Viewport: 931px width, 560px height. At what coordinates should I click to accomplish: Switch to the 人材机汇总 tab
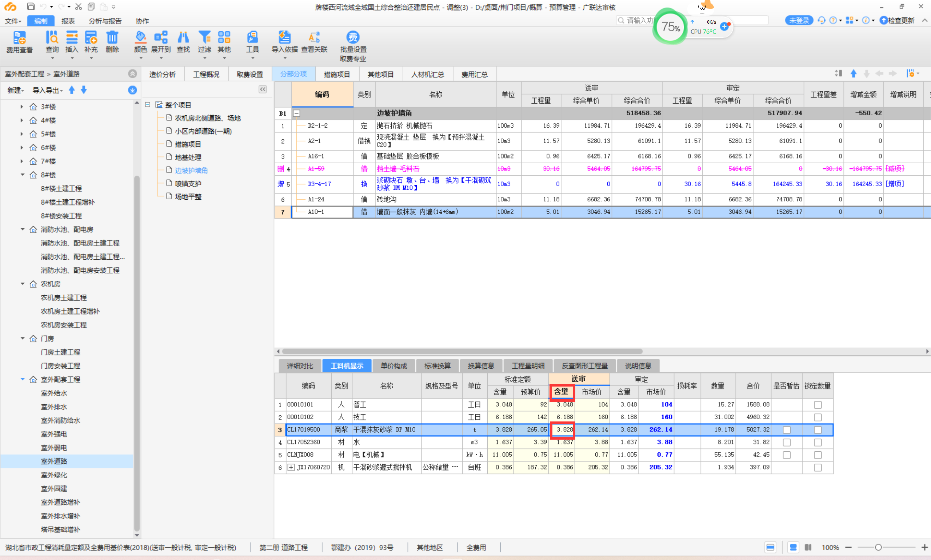click(x=428, y=74)
